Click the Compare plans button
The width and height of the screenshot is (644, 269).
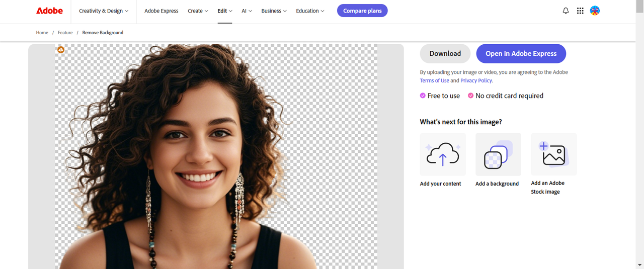click(362, 11)
